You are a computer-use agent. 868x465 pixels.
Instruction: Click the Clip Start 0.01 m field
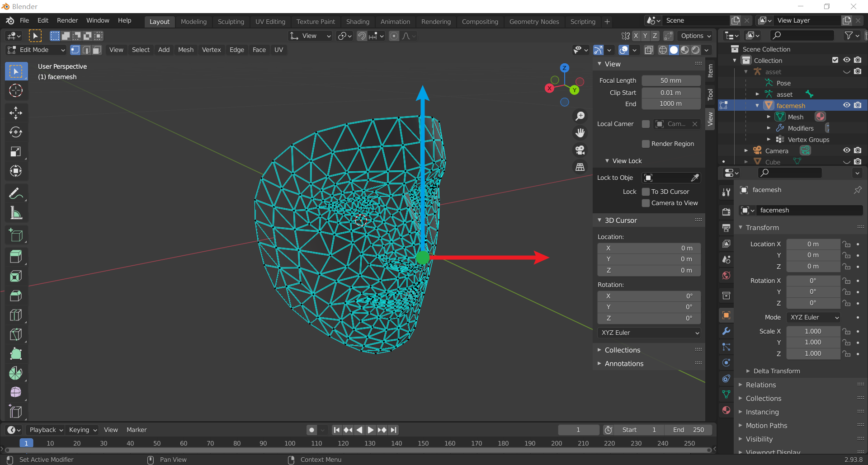tap(671, 93)
